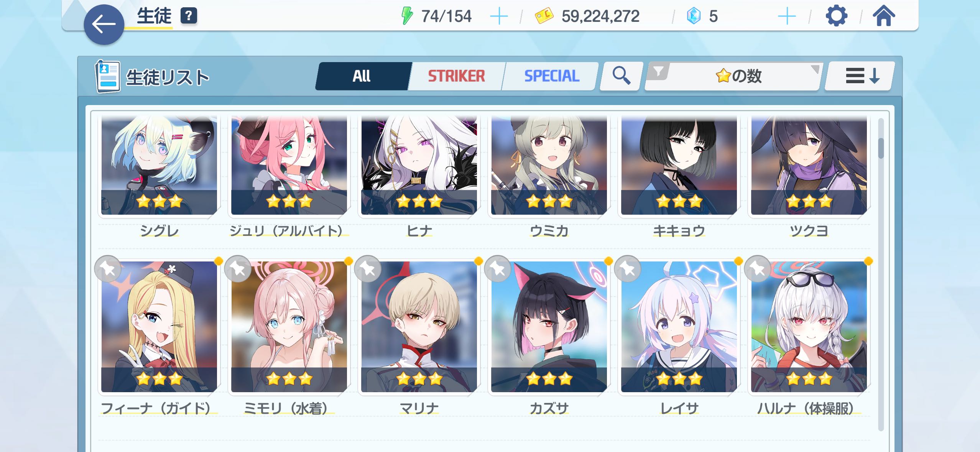Select the All tab
This screenshot has width=980, height=452.
click(x=362, y=76)
